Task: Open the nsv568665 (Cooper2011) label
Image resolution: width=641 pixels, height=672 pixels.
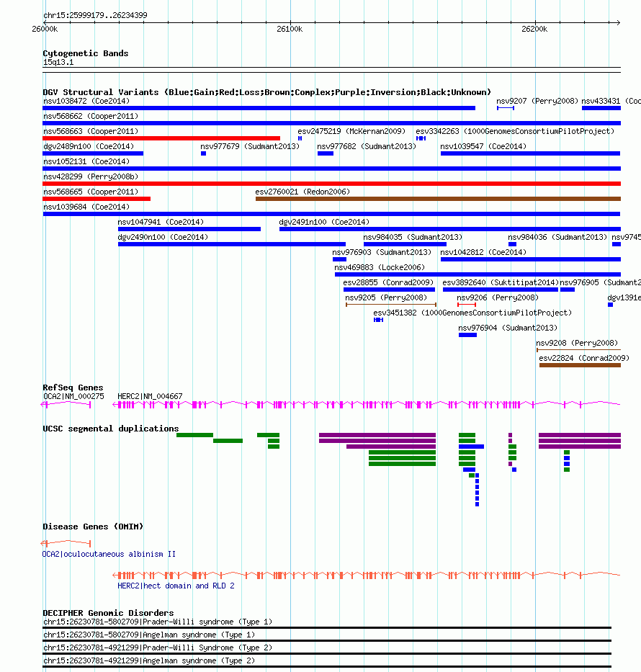Action: pyautogui.click(x=91, y=192)
